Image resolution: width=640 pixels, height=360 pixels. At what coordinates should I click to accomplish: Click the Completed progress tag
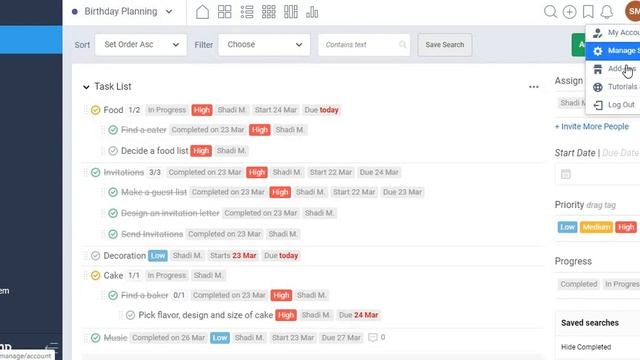578,284
